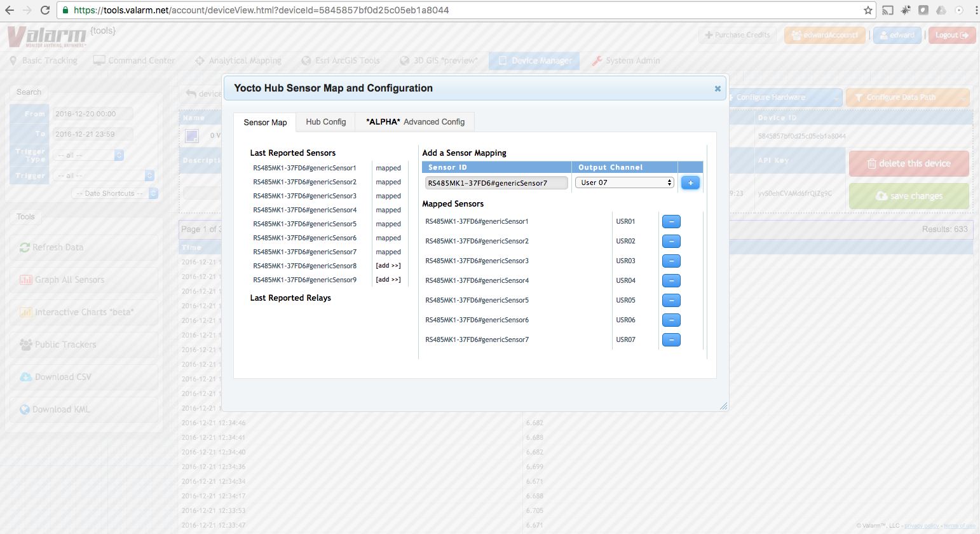Screen dimensions: 980x534
Task: Select RS485MK1-37FD6#genericSensor9 in Last Reported Sensors
Action: [305, 280]
